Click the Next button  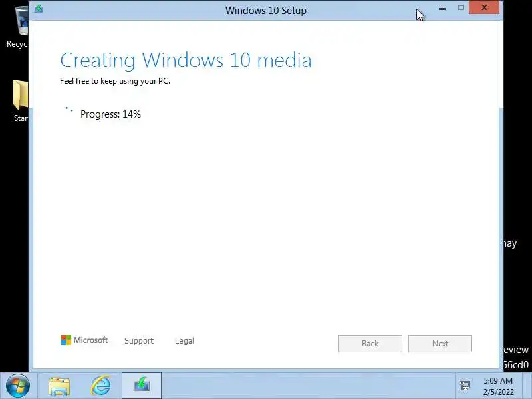[x=440, y=344]
